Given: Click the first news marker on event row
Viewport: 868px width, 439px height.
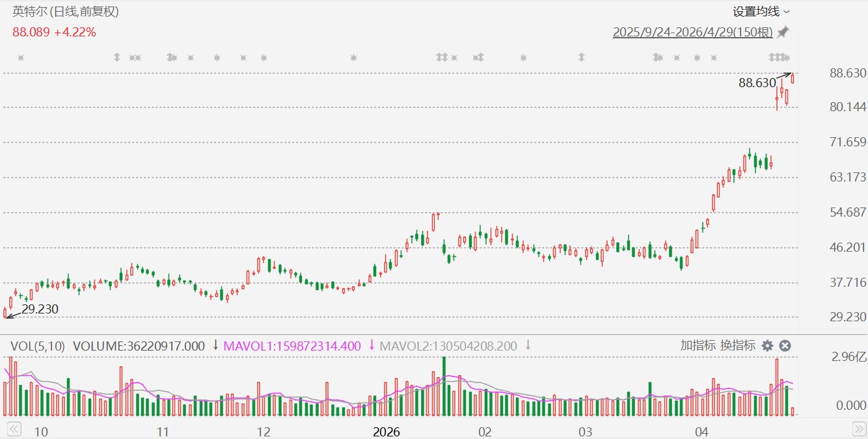Looking at the screenshot, I should [20, 57].
